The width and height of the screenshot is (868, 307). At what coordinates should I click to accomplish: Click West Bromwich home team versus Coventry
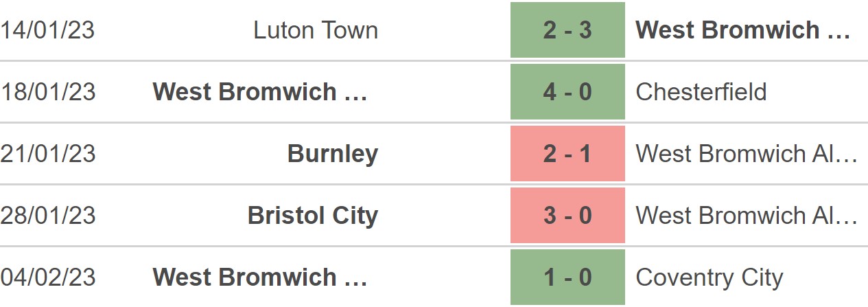(260, 277)
